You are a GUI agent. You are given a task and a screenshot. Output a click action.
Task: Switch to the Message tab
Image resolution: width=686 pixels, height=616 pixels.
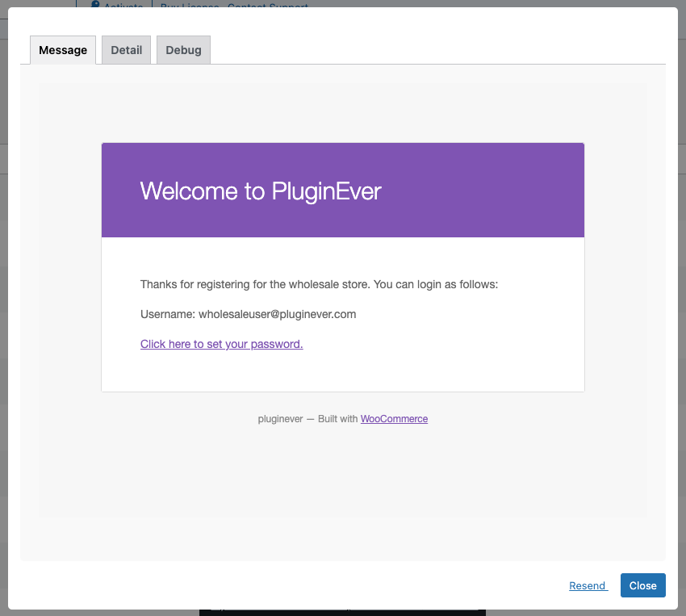(63, 50)
